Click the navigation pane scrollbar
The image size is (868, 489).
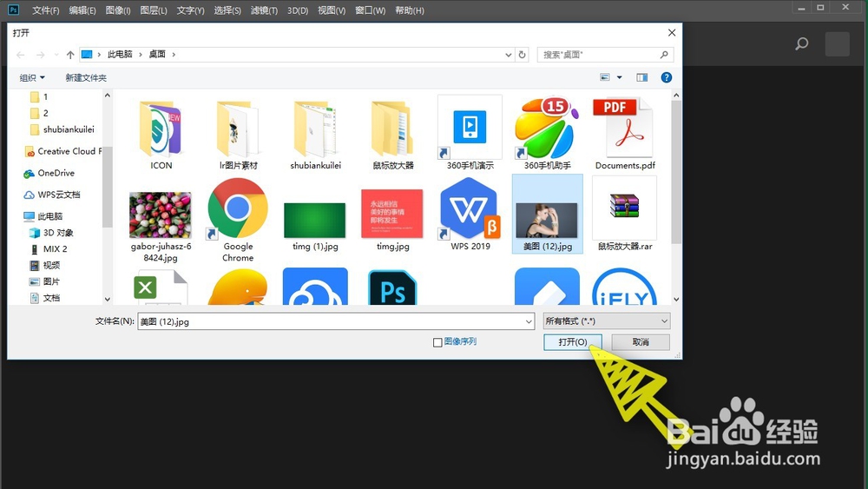click(x=108, y=187)
